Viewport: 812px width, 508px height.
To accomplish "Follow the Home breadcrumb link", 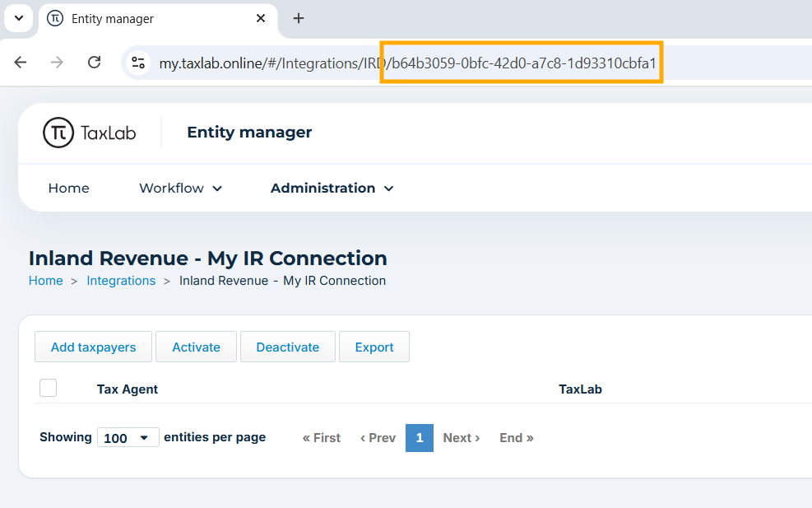I will [45, 281].
